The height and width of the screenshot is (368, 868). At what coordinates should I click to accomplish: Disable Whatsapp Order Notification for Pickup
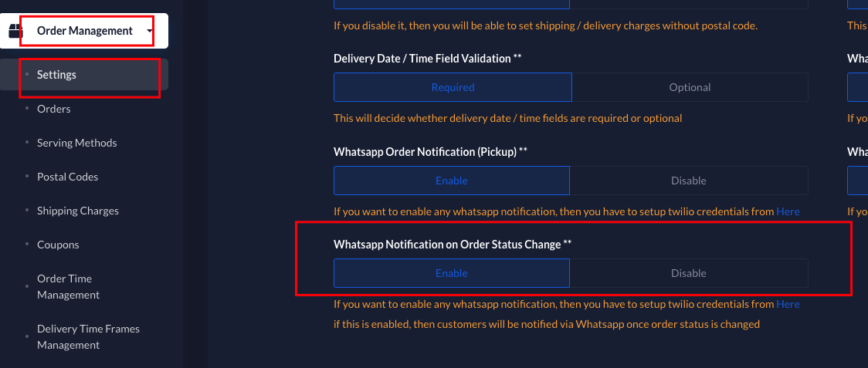point(688,181)
